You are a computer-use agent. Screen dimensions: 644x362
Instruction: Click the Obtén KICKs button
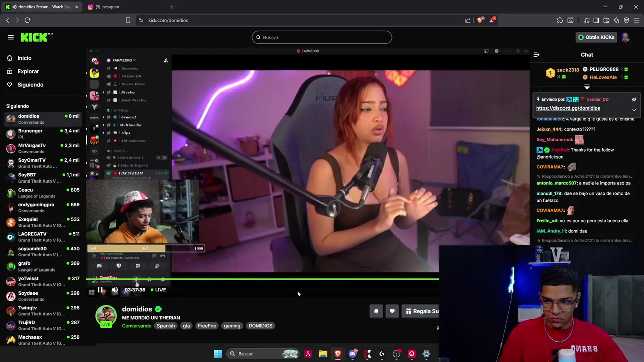pos(596,37)
